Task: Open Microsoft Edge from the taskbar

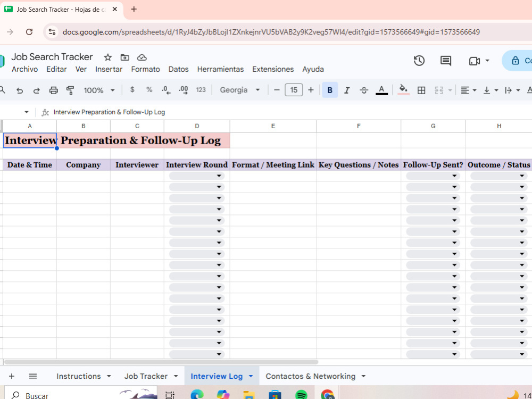Action: coord(197,395)
